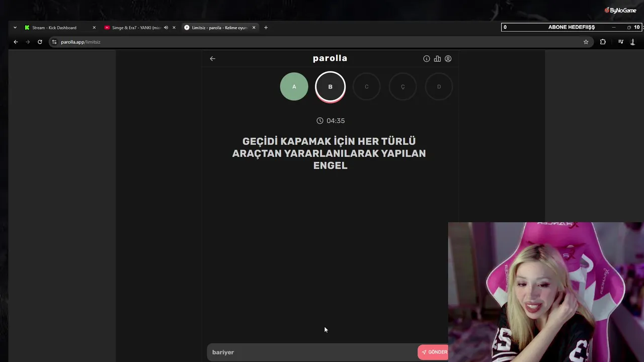Select the letter B circle

330,86
